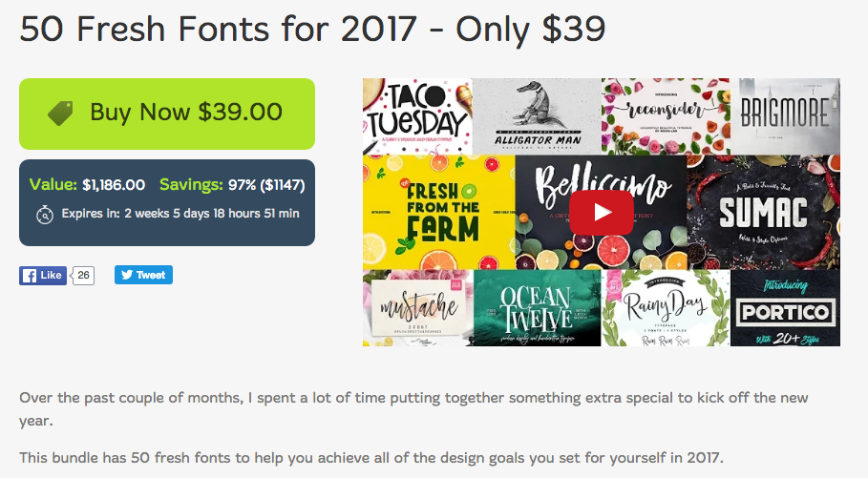Select the Ocean Twelve font thumbnail
This screenshot has height=478, width=868.
537,308
